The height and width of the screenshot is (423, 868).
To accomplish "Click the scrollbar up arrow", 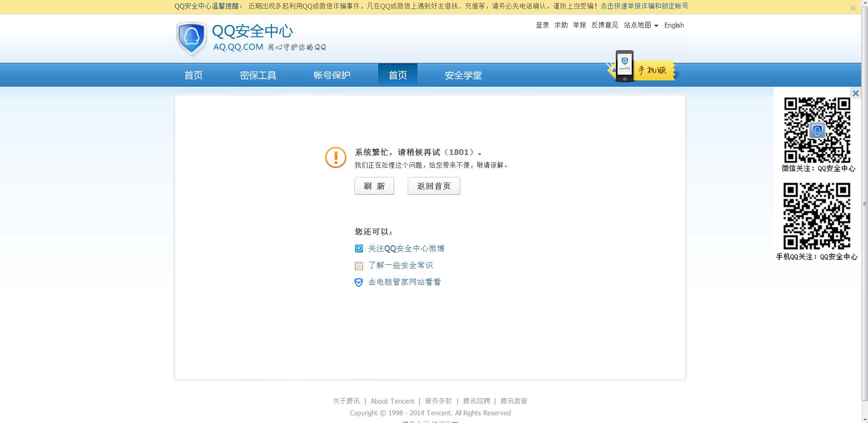I will click(x=864, y=4).
